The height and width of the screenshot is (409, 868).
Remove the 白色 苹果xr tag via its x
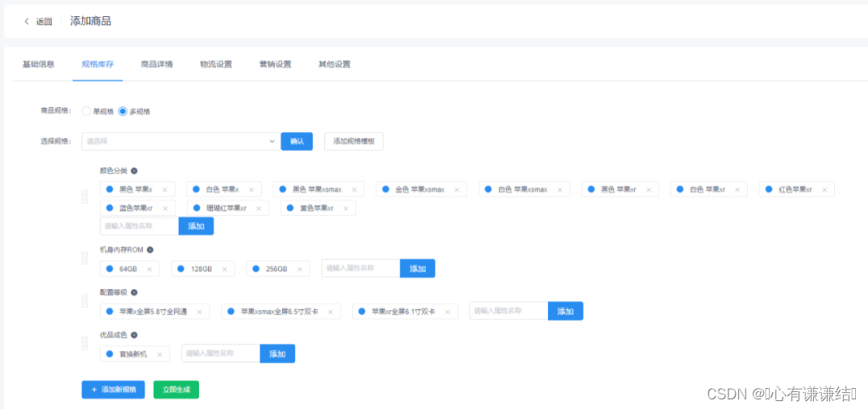pyautogui.click(x=737, y=189)
